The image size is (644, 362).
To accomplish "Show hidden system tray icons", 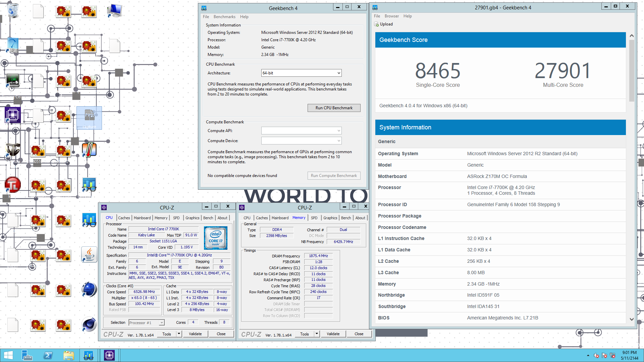I will click(588, 355).
